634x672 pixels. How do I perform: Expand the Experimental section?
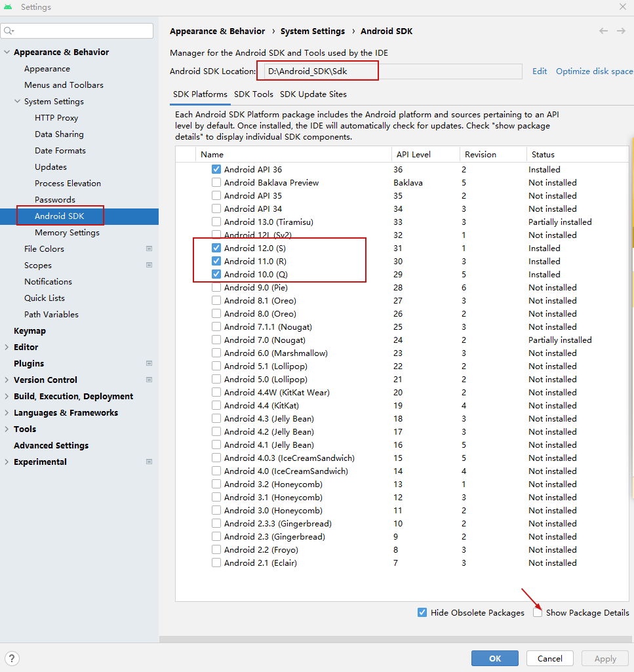pyautogui.click(x=7, y=462)
